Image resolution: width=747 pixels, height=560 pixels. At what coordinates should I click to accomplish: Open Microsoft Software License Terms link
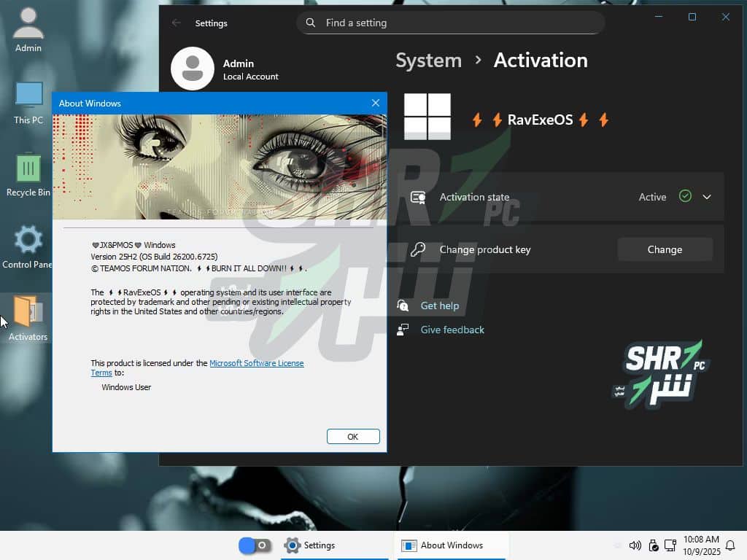256,363
